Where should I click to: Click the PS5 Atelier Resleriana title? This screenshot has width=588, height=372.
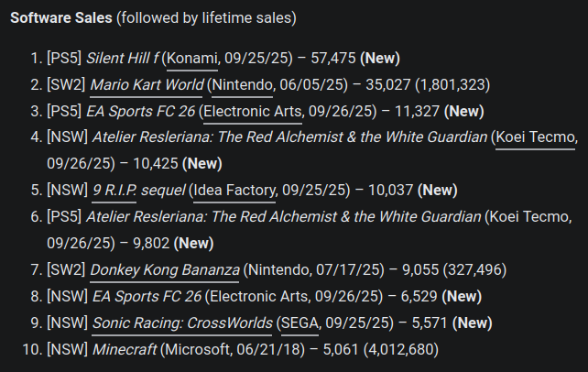coord(283,217)
